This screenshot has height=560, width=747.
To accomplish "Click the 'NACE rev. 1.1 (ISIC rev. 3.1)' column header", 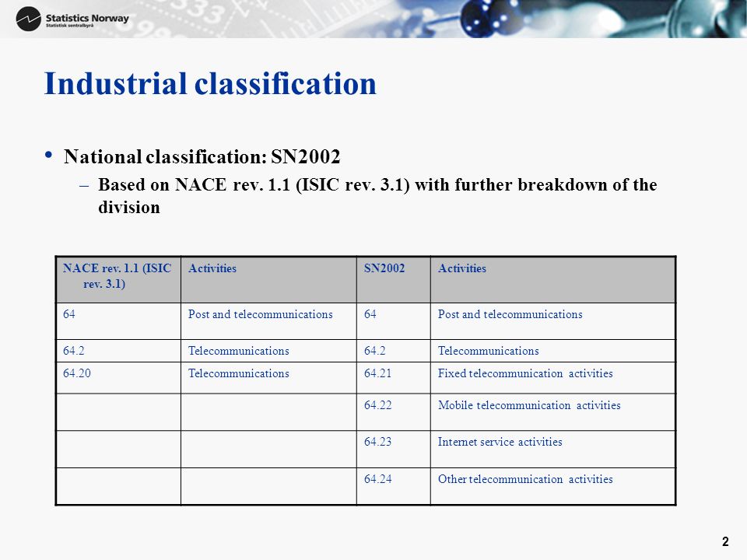I will coord(117,279).
